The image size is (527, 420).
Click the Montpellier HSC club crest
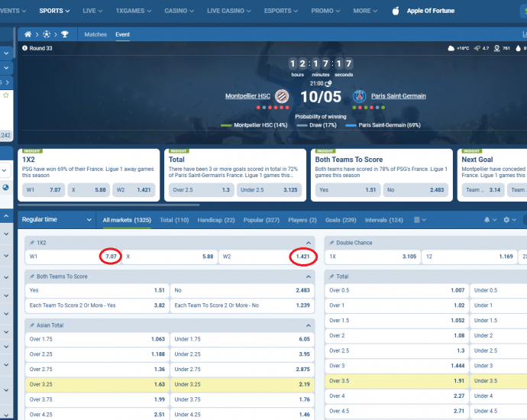tap(282, 96)
